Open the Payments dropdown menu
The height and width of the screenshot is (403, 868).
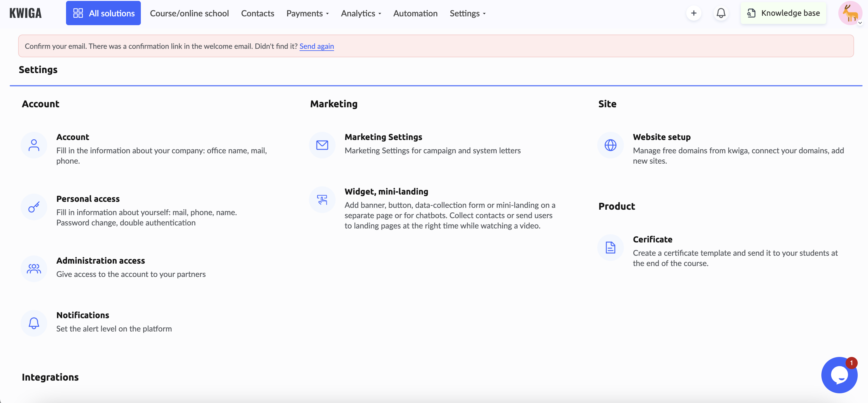[x=307, y=13]
